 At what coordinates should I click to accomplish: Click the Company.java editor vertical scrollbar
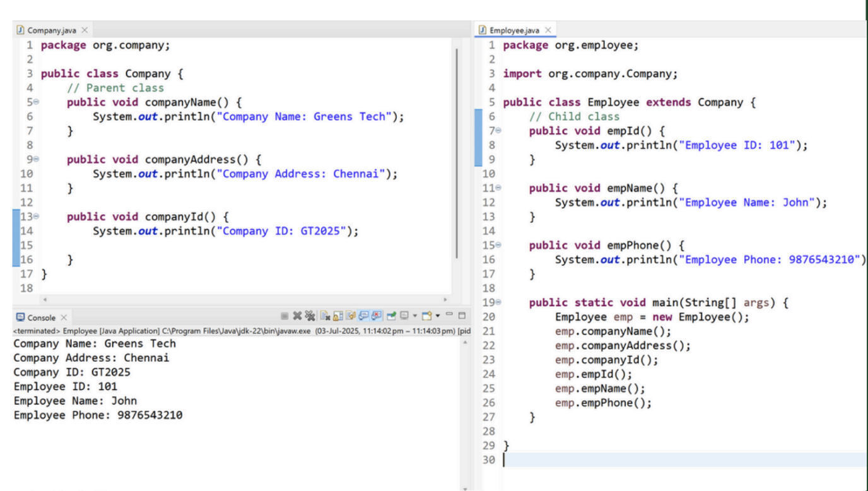pyautogui.click(x=456, y=151)
